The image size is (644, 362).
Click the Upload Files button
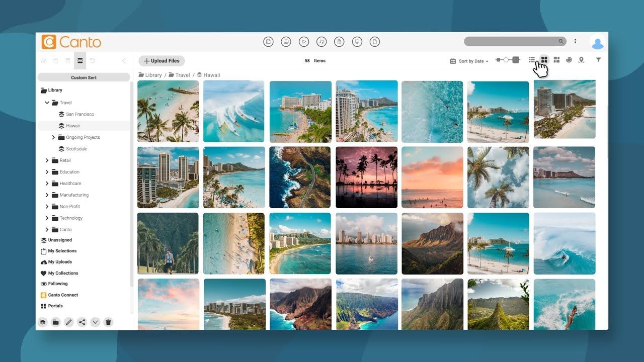[162, 61]
